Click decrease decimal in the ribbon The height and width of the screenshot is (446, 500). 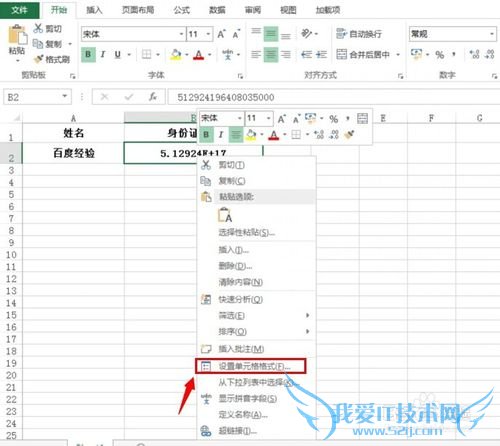(x=489, y=54)
